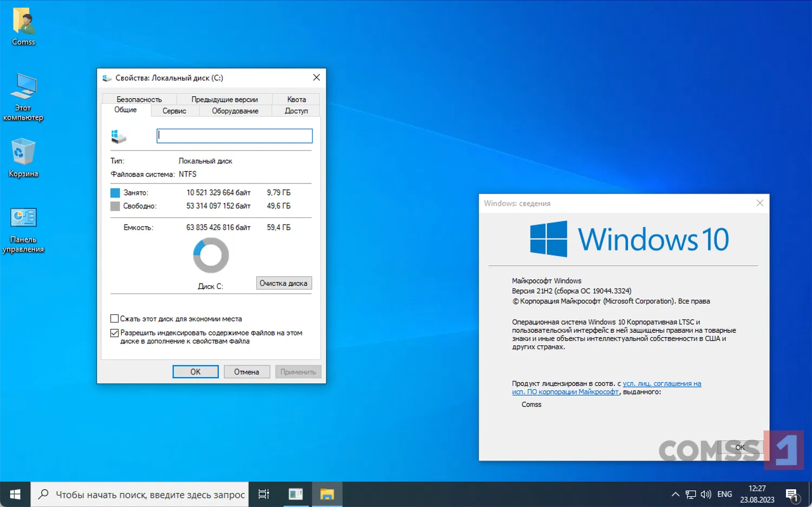812x507 pixels.
Task: Click the taskbar search box
Action: [140, 494]
